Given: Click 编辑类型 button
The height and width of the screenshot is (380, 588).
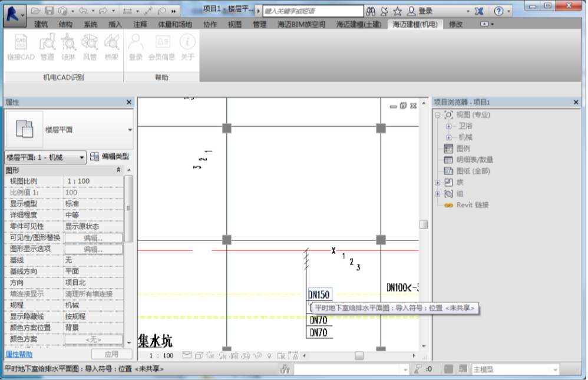Looking at the screenshot, I should [110, 157].
